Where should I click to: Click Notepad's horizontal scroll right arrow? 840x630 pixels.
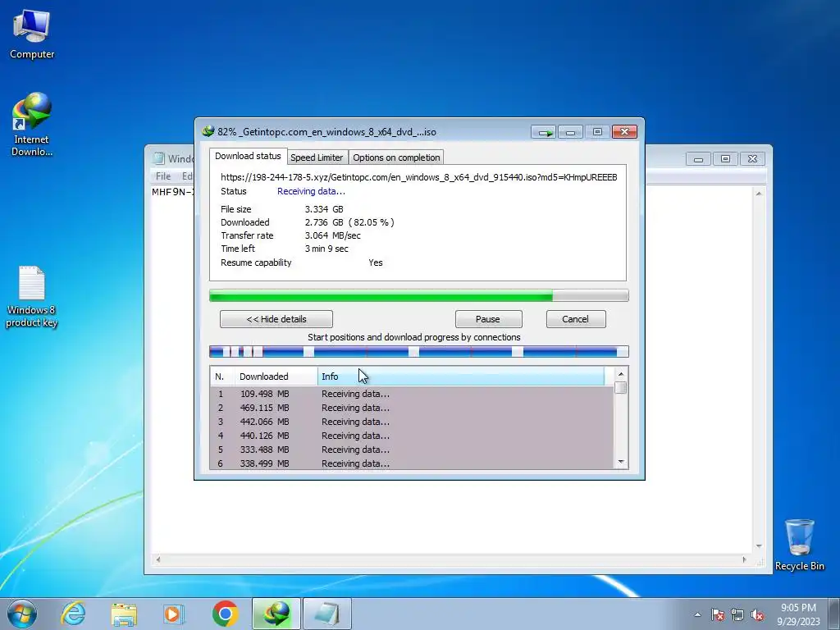click(x=744, y=559)
